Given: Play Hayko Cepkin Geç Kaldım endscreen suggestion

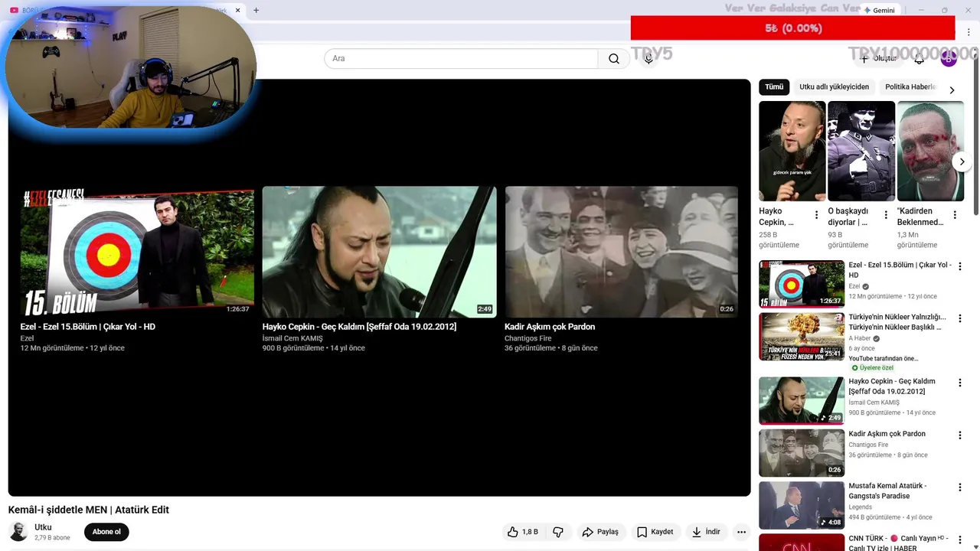Looking at the screenshot, I should tap(379, 253).
